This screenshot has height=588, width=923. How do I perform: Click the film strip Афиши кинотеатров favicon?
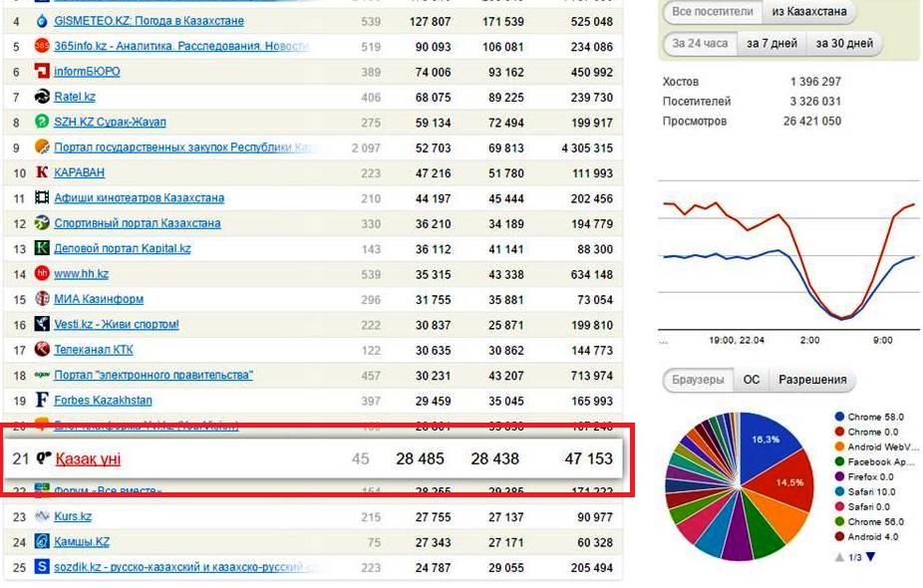[x=42, y=197]
